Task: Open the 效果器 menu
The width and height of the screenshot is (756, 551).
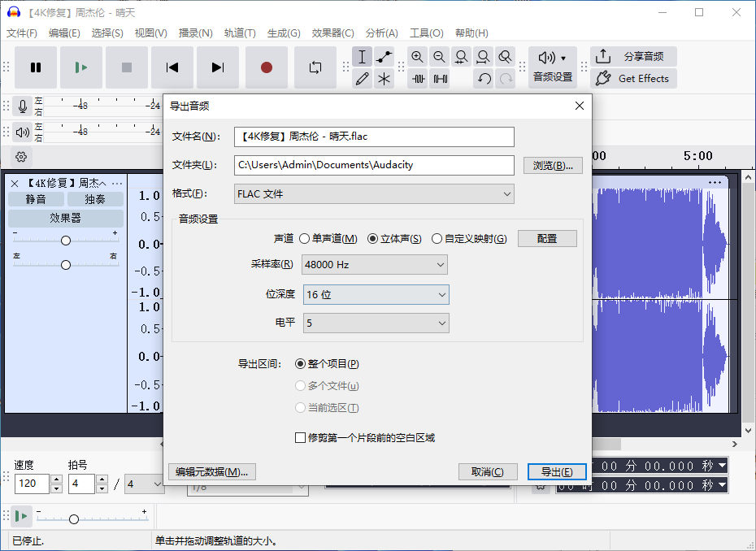Action: 332,33
